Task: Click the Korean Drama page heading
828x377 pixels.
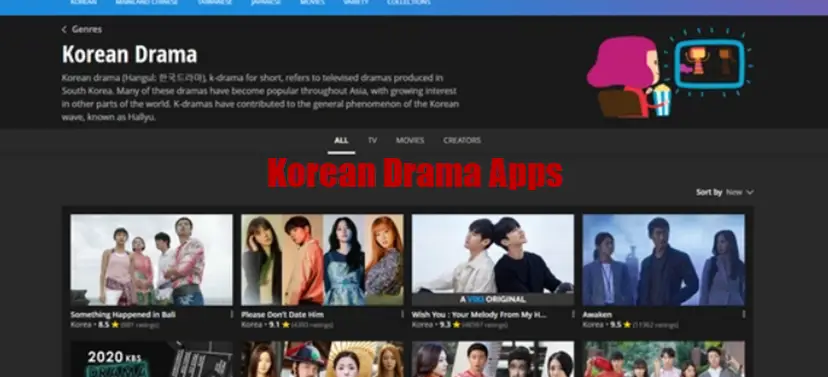Action: pyautogui.click(x=129, y=54)
